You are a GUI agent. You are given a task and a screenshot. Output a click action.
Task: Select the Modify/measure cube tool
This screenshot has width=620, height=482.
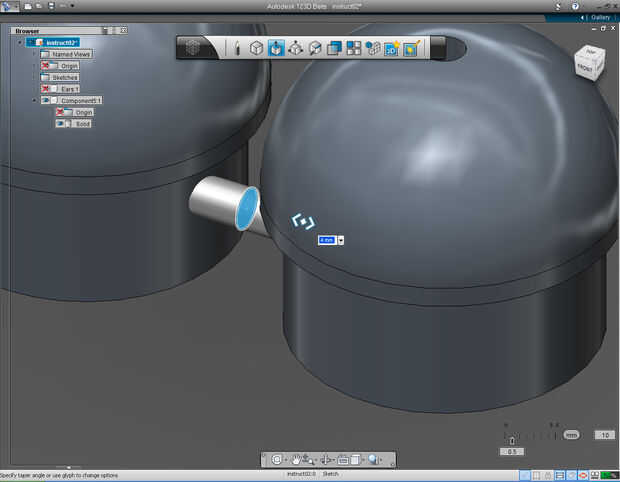(315, 48)
